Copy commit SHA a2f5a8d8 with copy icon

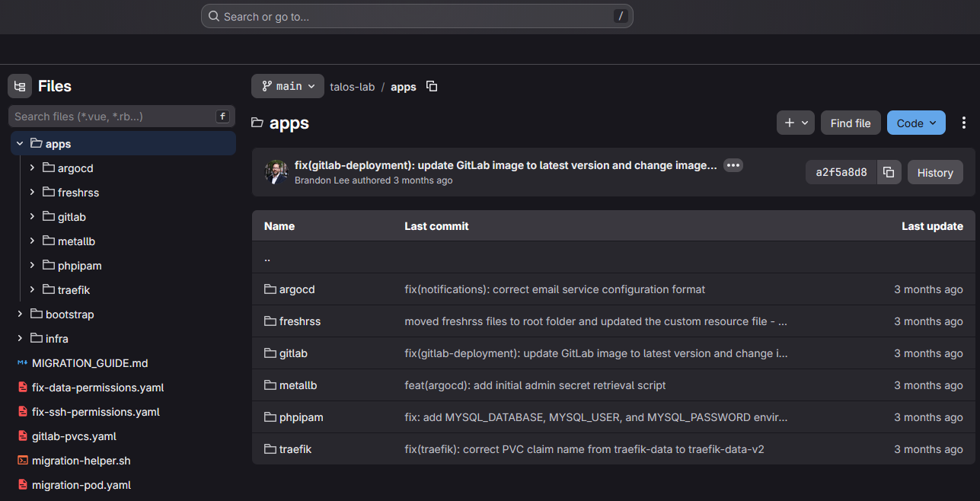[889, 172]
